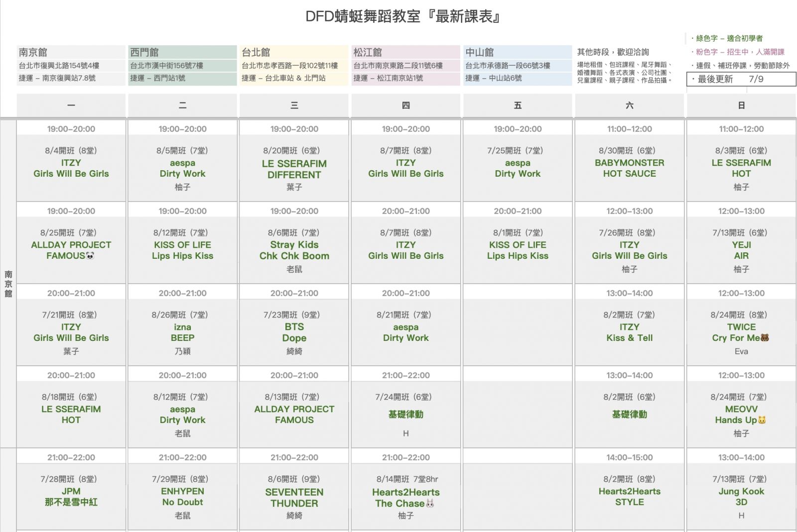Viewport: 797px width, 532px height.
Task: Click 8/14開班 7堂8hr date text
Action: pyautogui.click(x=407, y=479)
